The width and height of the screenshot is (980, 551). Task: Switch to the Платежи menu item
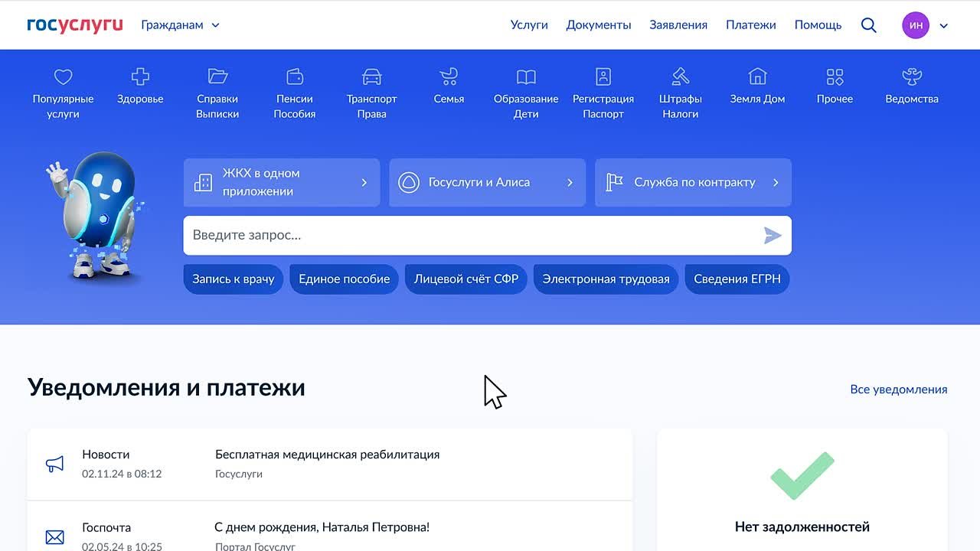[750, 24]
